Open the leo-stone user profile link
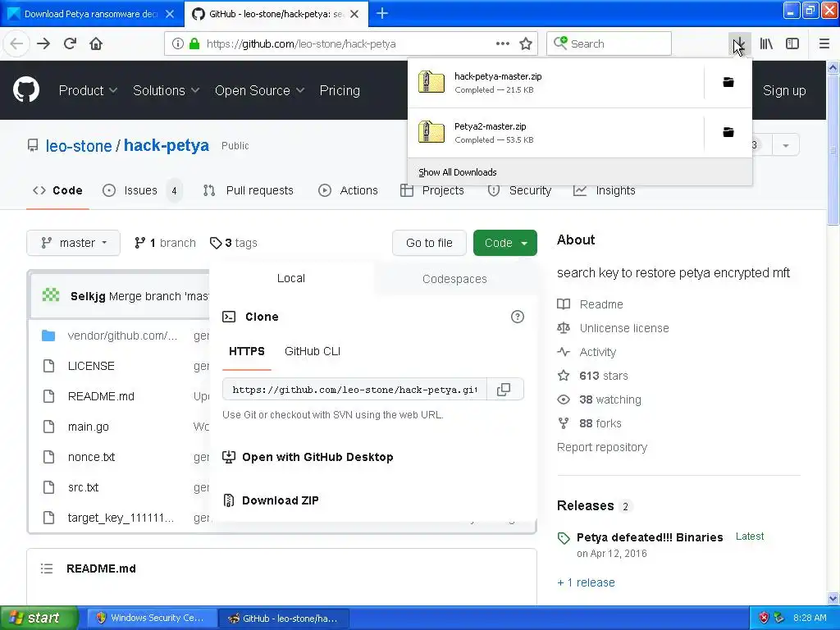840x630 pixels. coord(78,146)
